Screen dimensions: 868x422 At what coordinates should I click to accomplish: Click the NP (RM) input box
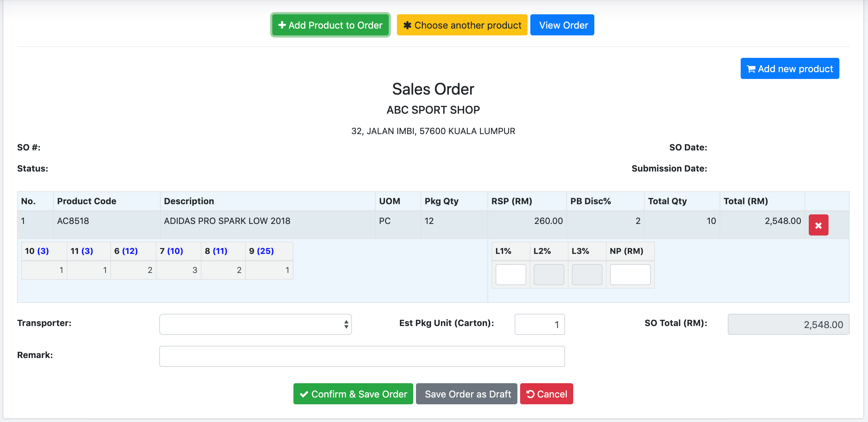[630, 274]
